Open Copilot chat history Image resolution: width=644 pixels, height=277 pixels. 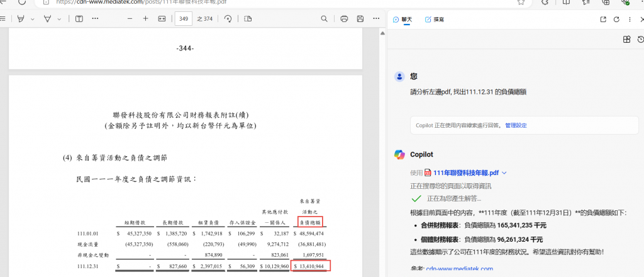(x=640, y=40)
